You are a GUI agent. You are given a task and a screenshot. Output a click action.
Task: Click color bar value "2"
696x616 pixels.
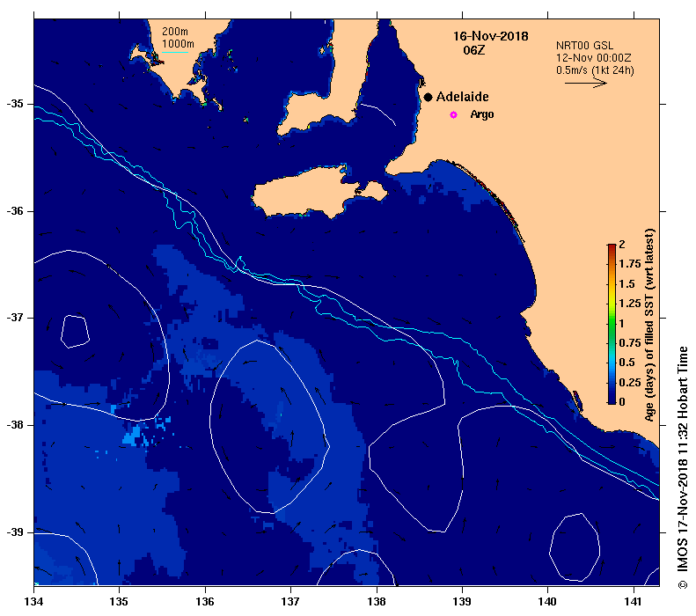coord(622,244)
